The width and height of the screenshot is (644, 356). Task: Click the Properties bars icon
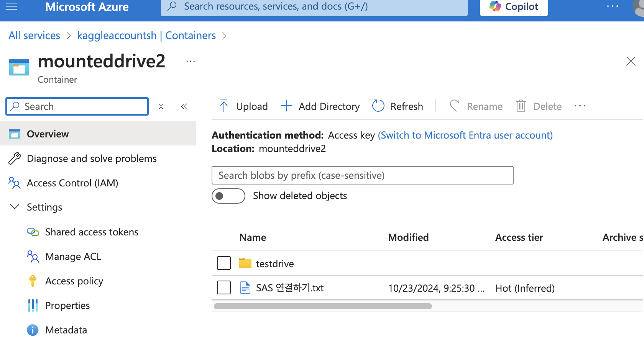pyautogui.click(x=33, y=305)
